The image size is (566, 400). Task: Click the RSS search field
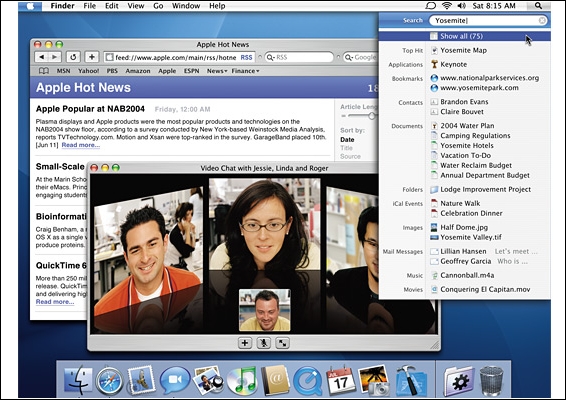299,57
